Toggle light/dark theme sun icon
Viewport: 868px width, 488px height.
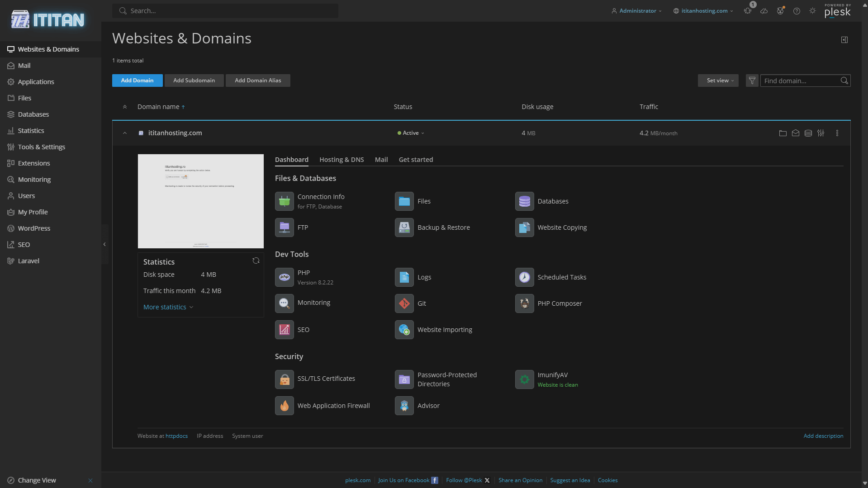[x=813, y=11]
